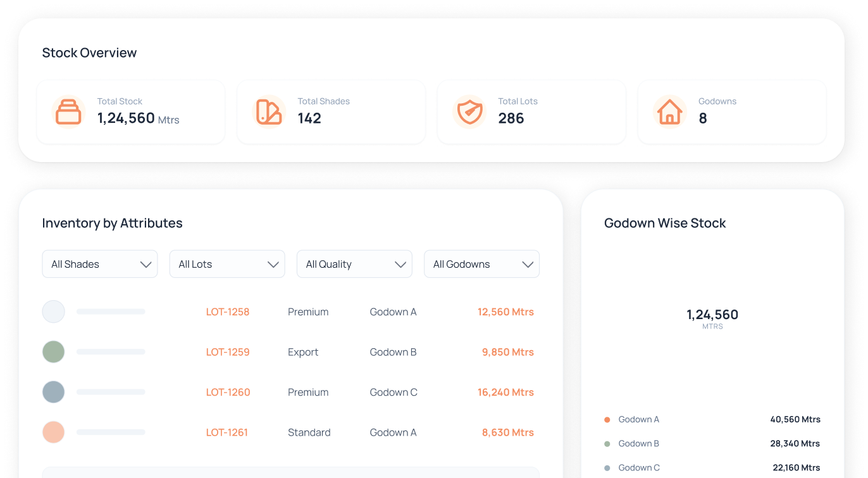Select the green shade swatch for LOT-1259
Screen dimensions: 868x478
click(54, 352)
